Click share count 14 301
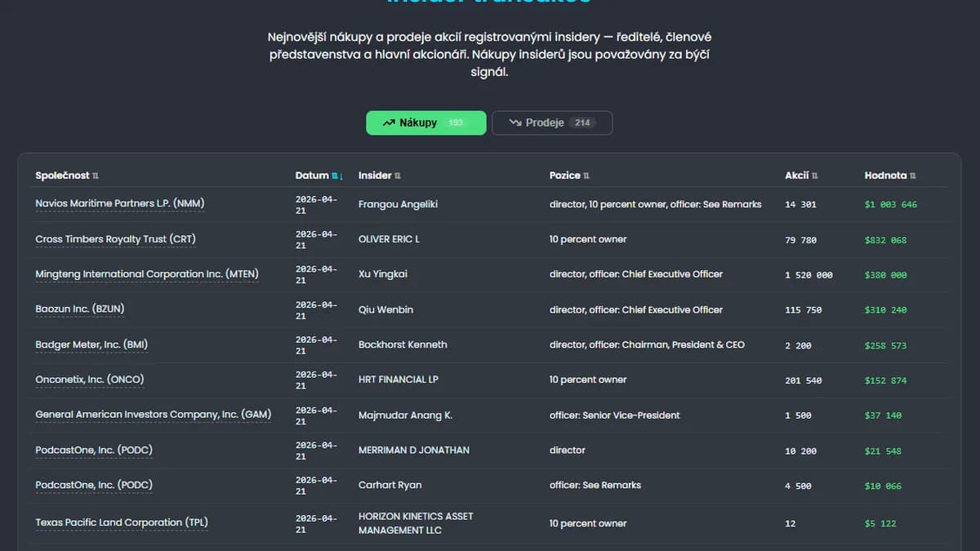Viewport: 980px width, 551px height. tap(800, 204)
